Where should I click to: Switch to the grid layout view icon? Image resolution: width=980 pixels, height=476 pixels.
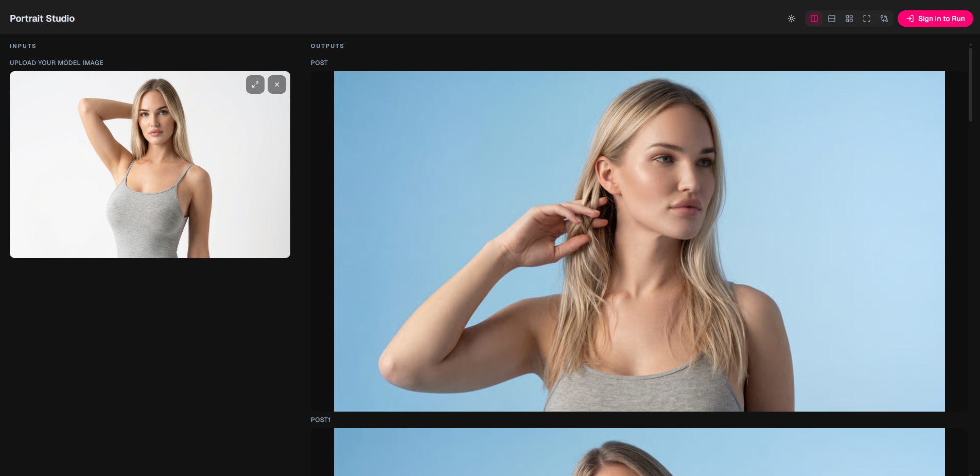coord(849,19)
